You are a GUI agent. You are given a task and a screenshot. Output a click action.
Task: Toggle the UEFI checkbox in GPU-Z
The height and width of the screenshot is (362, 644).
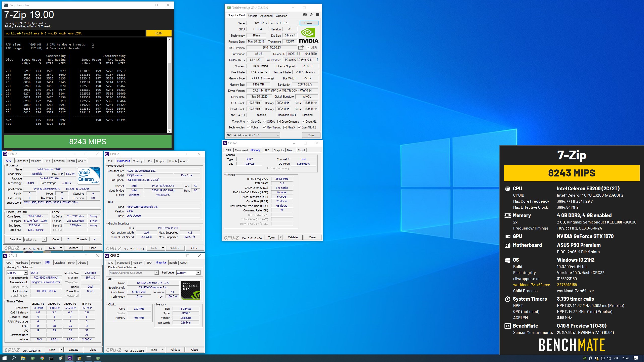308,48
